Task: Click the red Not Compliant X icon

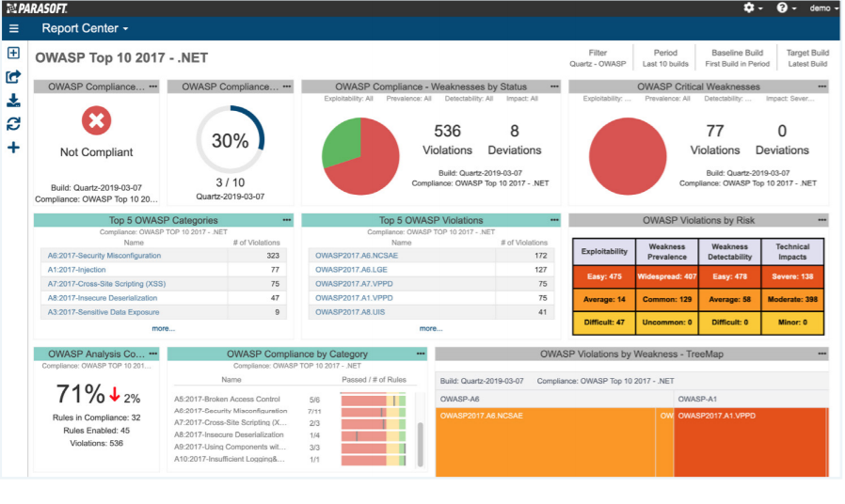Action: (x=97, y=120)
